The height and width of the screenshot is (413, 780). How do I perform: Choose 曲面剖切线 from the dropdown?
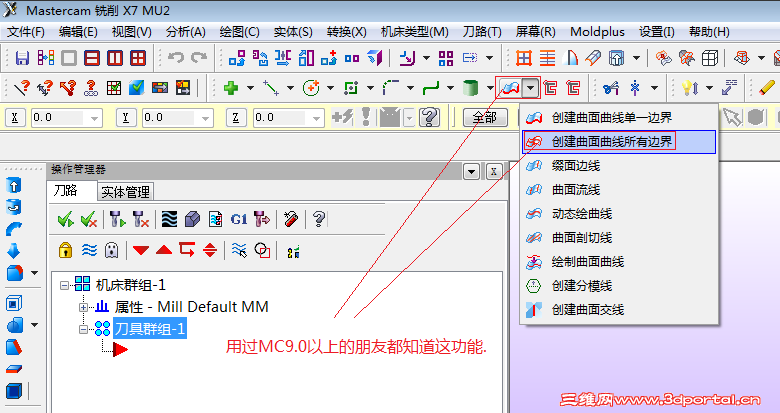(x=619, y=238)
